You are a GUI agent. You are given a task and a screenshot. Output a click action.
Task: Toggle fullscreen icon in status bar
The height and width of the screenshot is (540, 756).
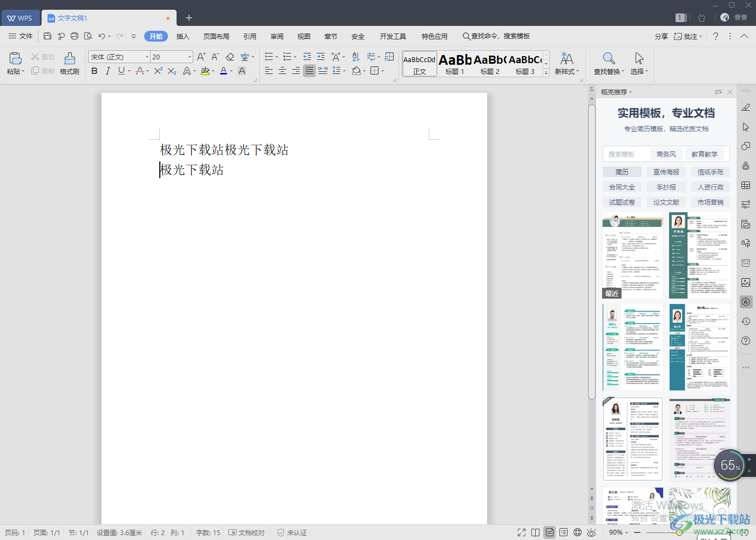pos(522,532)
